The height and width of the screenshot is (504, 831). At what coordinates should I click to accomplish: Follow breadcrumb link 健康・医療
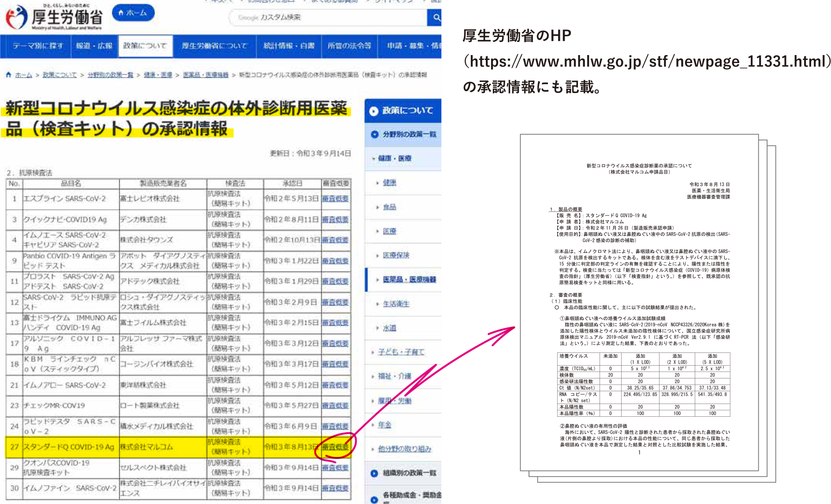[x=158, y=75]
